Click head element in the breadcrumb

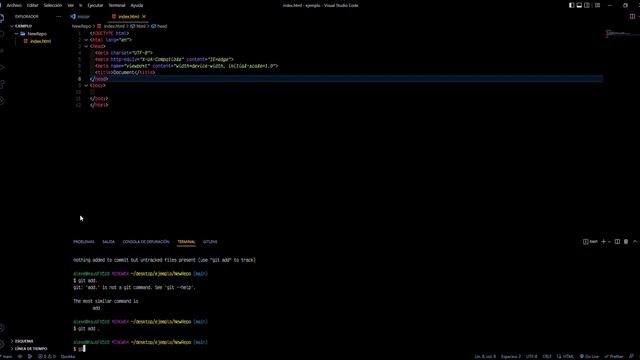pos(159,26)
